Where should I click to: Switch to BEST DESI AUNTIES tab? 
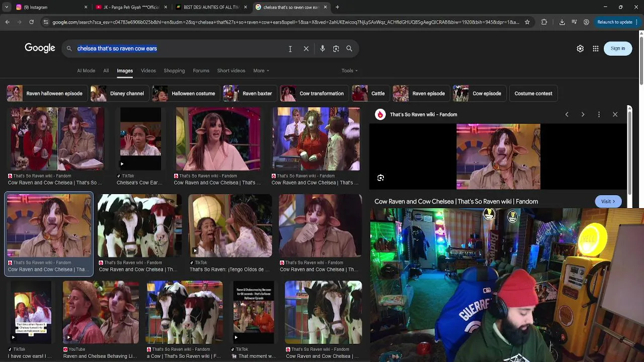(x=211, y=7)
